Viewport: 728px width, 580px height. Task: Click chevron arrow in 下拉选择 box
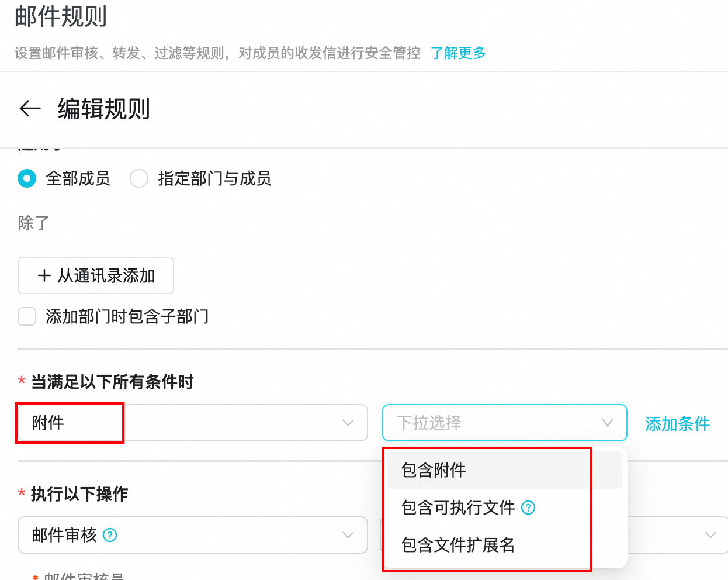[608, 423]
